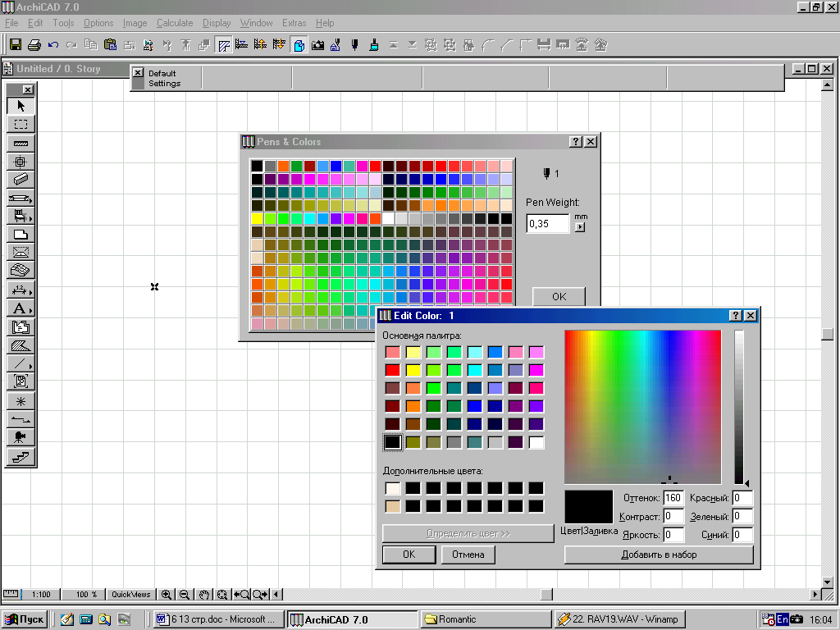This screenshot has width=840, height=630.
Task: Select the Object chair tool
Action: click(21, 216)
